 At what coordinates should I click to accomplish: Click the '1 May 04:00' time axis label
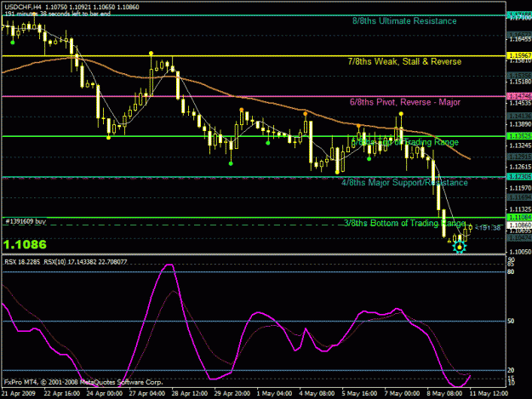pos(274,394)
